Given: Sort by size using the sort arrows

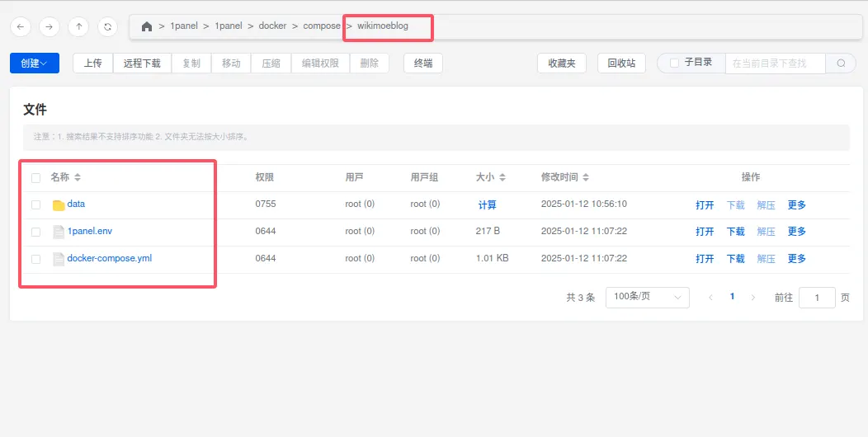Looking at the screenshot, I should tap(502, 177).
